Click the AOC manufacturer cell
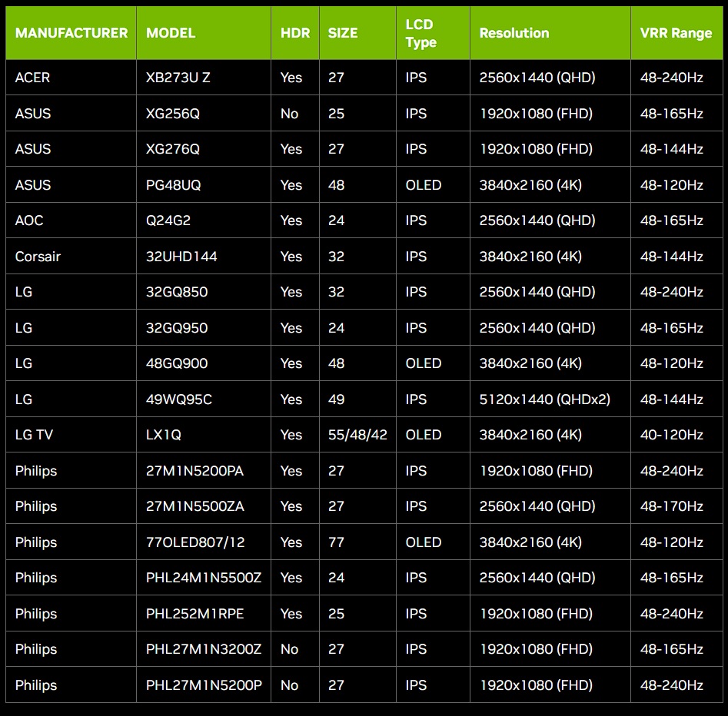Screen dimensions: 728x716 click(71, 220)
